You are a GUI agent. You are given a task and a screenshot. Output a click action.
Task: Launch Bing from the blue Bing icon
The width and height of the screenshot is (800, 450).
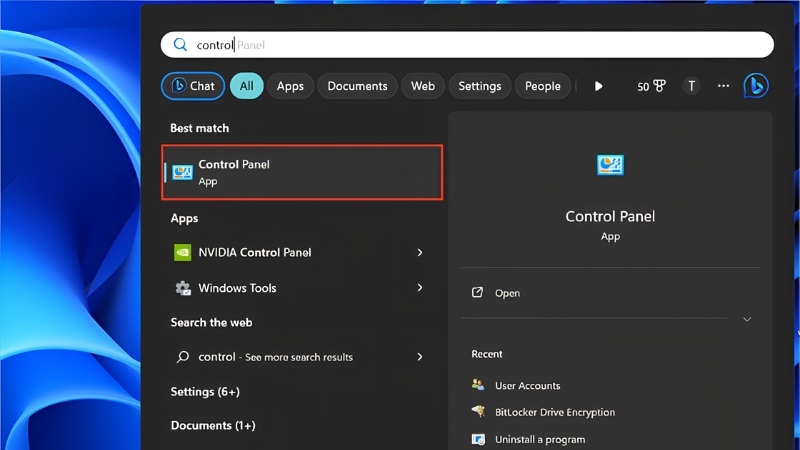756,85
